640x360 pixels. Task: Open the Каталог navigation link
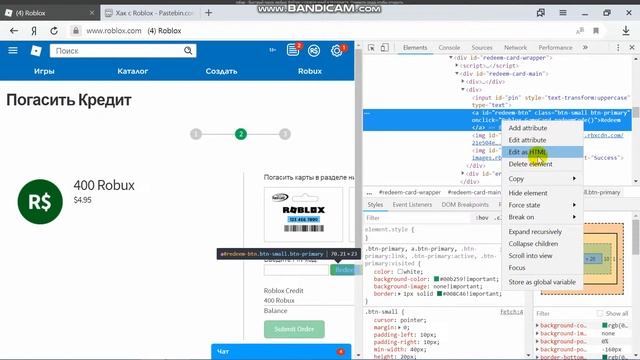(133, 71)
